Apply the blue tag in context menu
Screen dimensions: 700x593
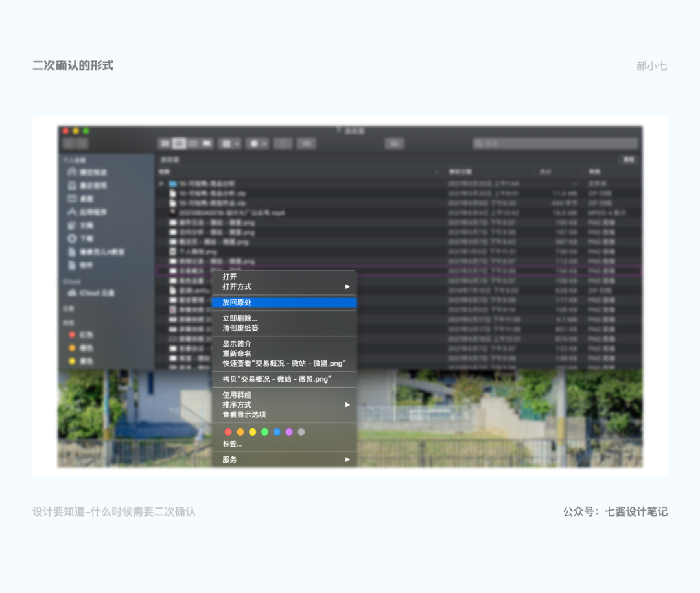[277, 432]
